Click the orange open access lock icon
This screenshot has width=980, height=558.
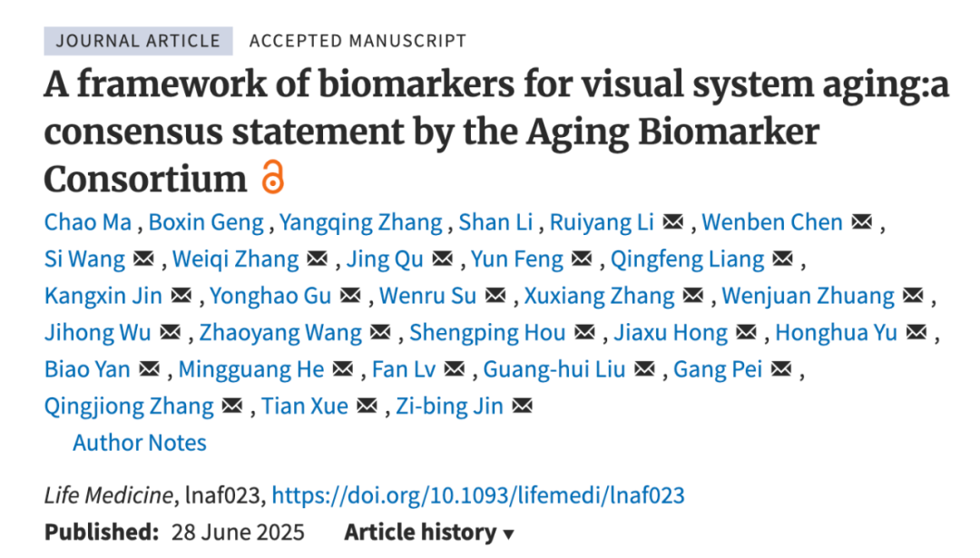coord(272,177)
